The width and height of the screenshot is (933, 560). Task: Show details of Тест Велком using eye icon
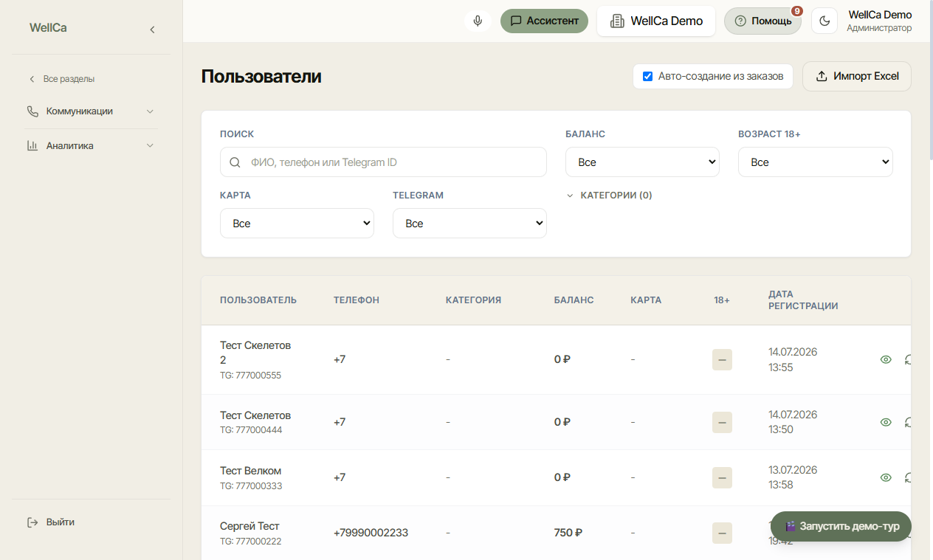click(886, 477)
